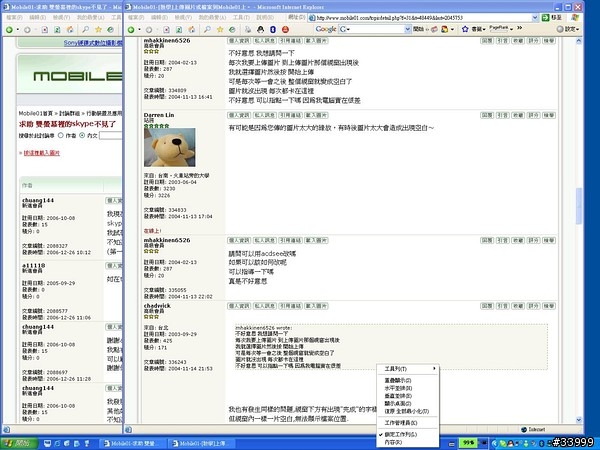Click the Back button in Skype topic window

click(x=9, y=29)
